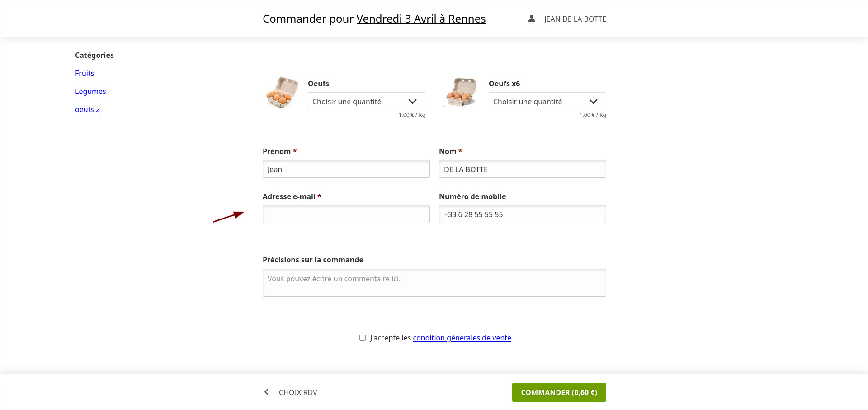Viewport: 868px width, 410px height.
Task: Go back to CHOIX RDV
Action: pos(298,392)
